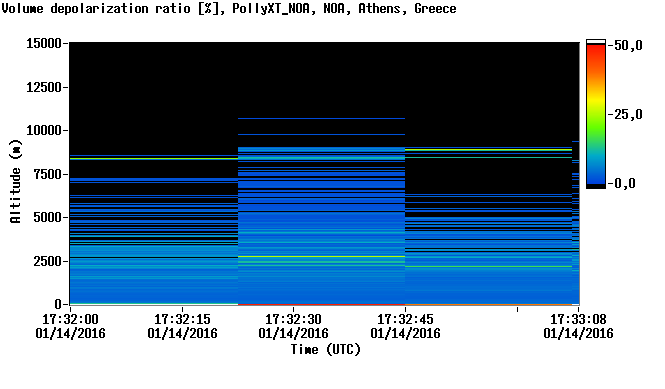Click the 12500 altitude axis label
The height and width of the screenshot is (389, 665).
tap(44, 87)
